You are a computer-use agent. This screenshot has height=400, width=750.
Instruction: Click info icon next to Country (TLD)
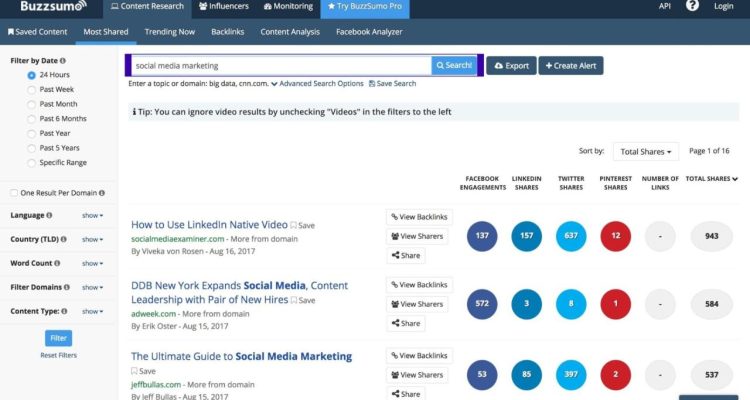(64, 239)
